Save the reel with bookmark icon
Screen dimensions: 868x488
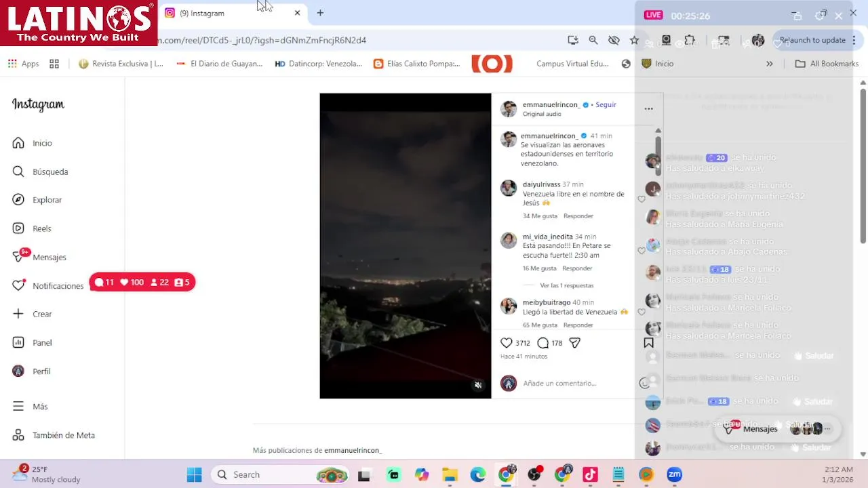(648, 343)
